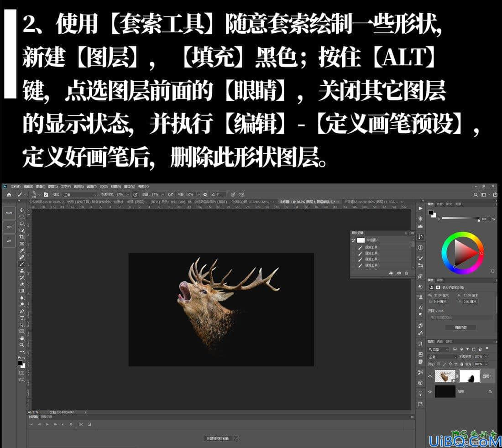Open the Edit menu
502x448 pixels.
tap(27, 186)
